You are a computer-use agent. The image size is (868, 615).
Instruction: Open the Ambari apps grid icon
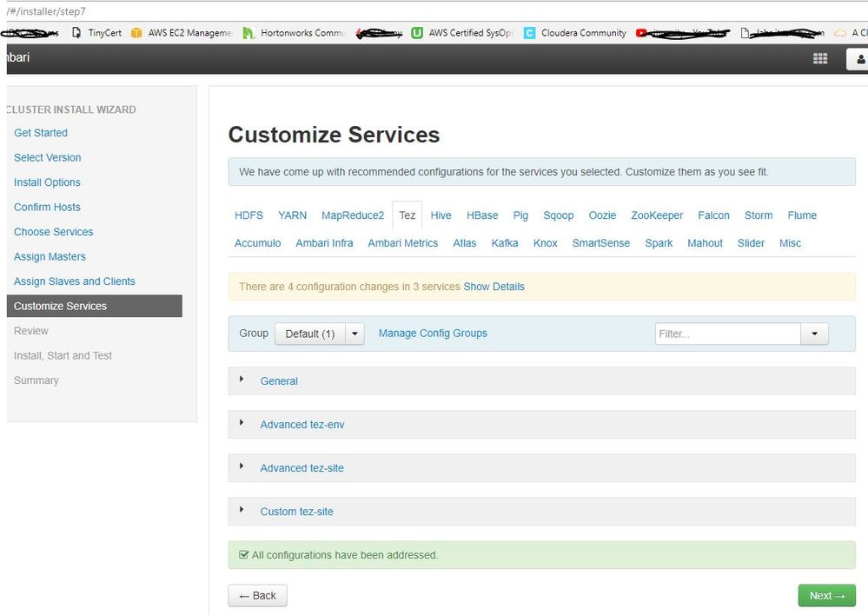(x=819, y=57)
